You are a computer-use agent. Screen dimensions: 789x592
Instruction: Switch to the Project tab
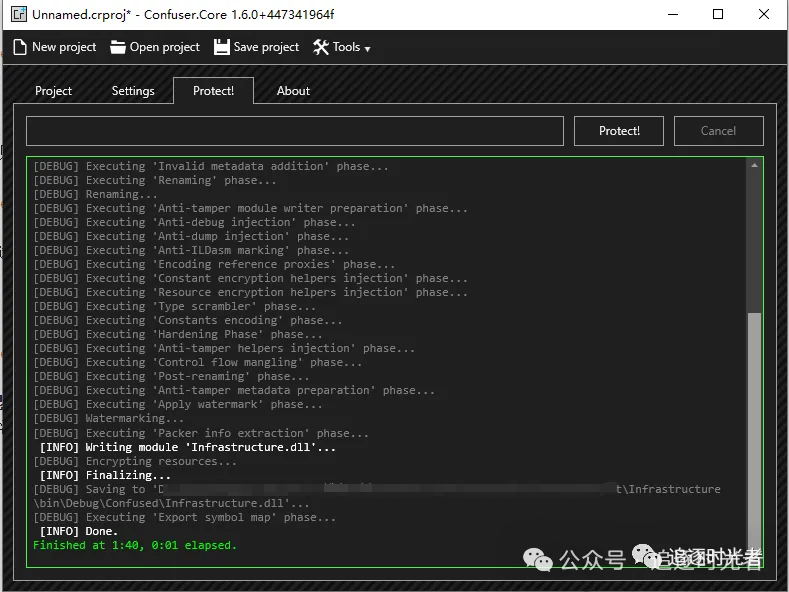[53, 91]
